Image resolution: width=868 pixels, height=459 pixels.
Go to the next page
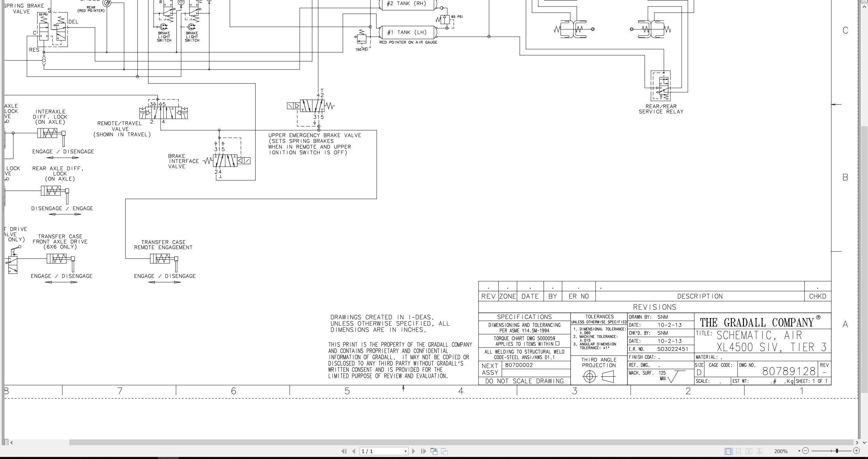(x=414, y=451)
